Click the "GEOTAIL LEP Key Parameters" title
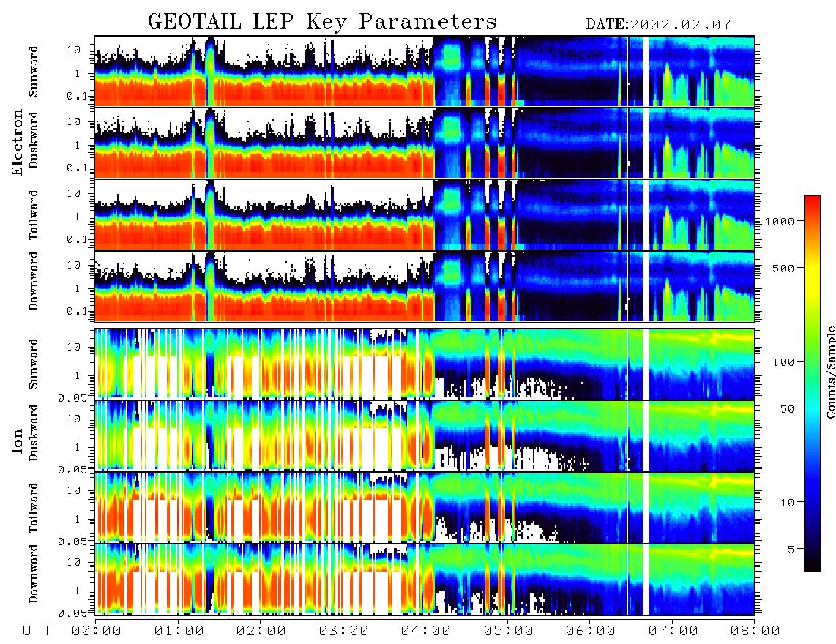 coord(322,22)
